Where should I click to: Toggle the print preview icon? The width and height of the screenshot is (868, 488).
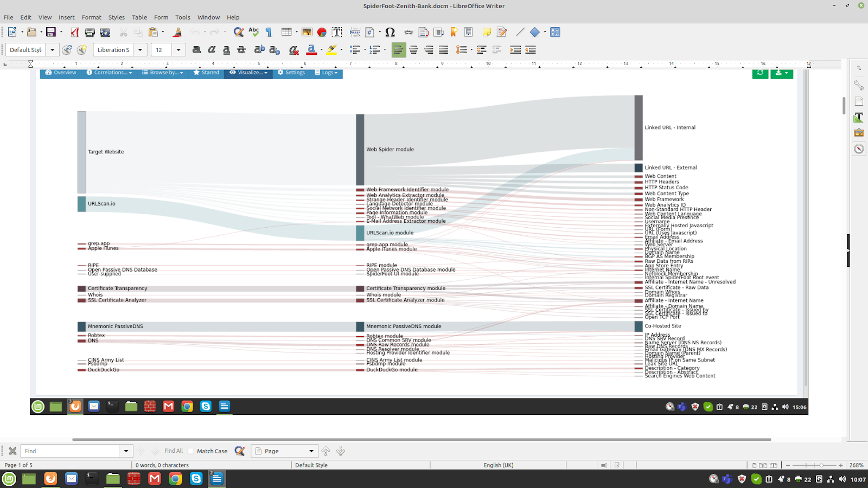(x=105, y=32)
